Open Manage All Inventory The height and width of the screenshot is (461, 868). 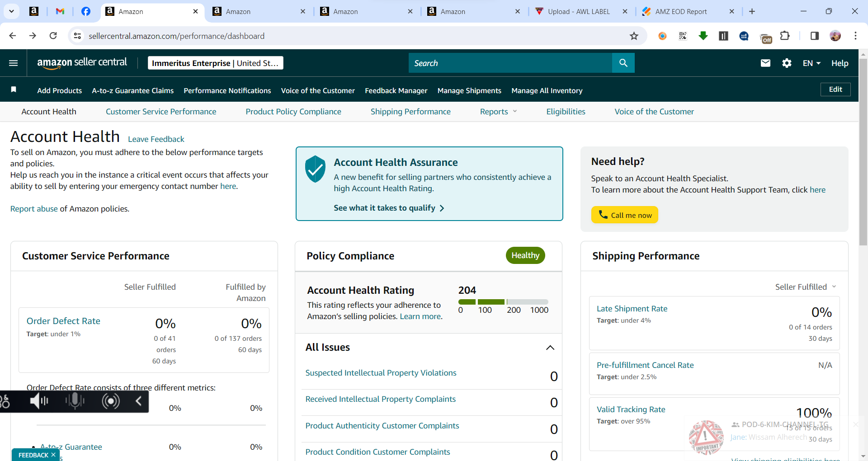click(x=547, y=90)
